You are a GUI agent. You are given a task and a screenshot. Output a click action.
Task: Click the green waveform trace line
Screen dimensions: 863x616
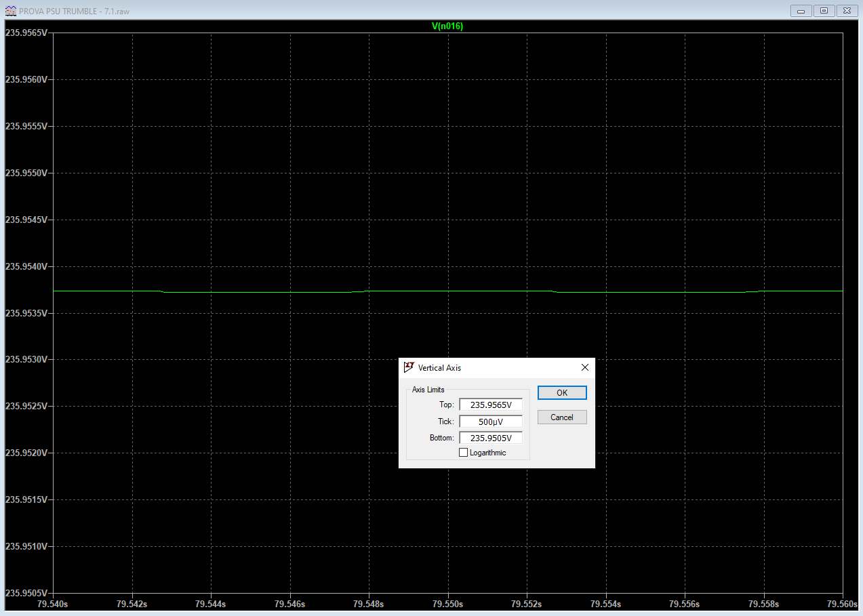[271, 292]
